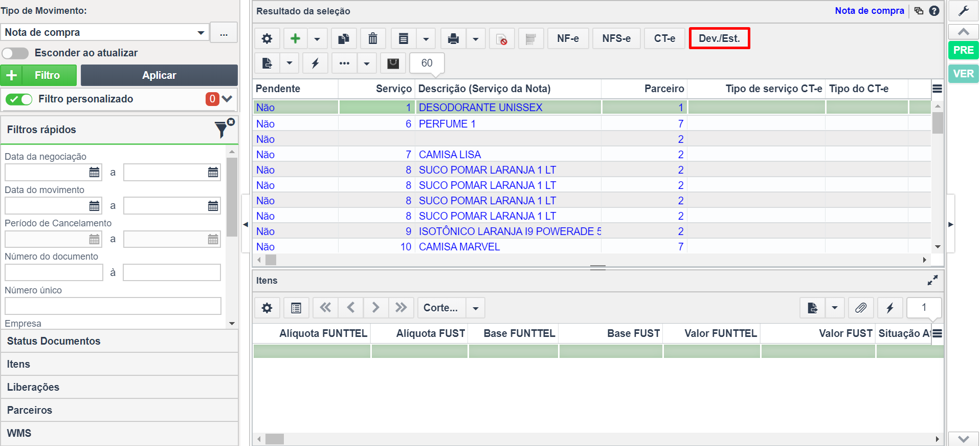
Task: Go to next item with right arrow
Action: (375, 308)
